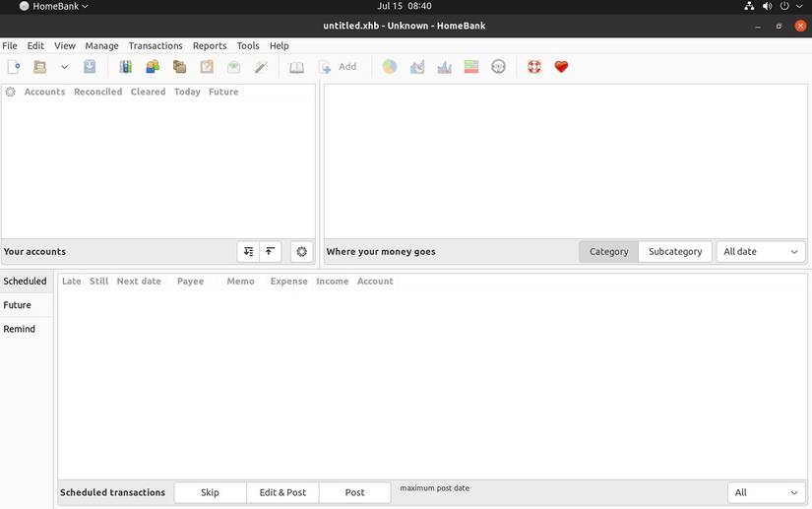Open the File menu
This screenshot has width=812, height=509.
10,45
